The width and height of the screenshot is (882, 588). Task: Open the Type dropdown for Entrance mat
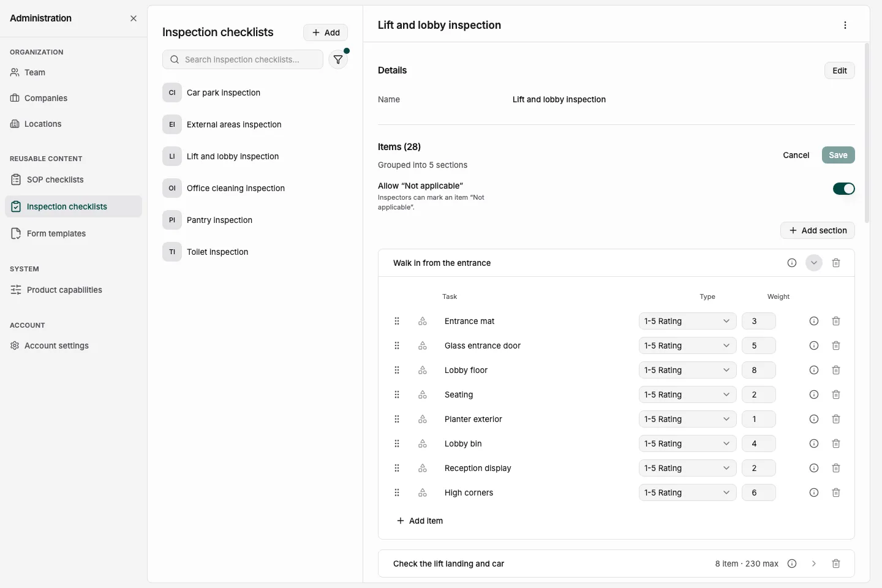pos(687,321)
